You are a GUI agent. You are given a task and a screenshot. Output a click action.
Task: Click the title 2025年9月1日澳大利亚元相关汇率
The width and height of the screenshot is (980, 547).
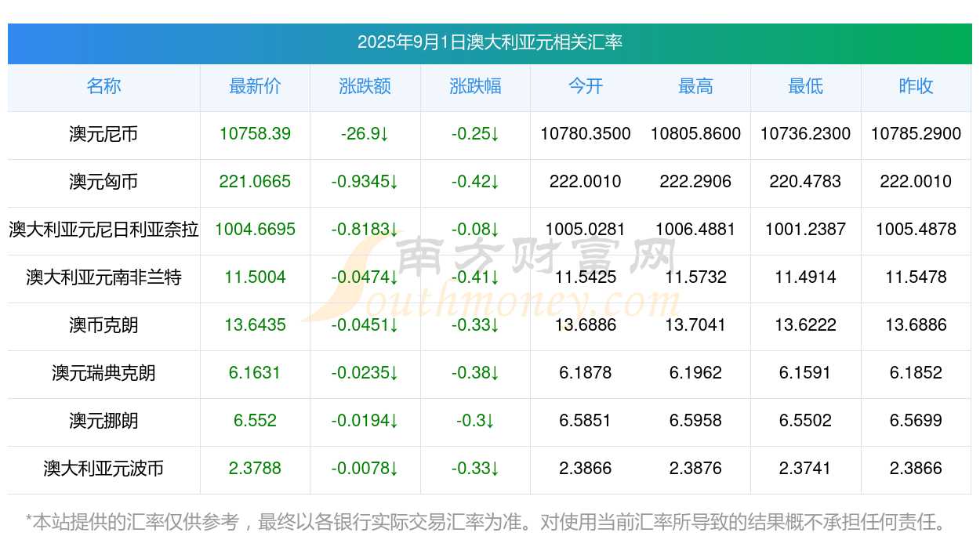pyautogui.click(x=490, y=42)
